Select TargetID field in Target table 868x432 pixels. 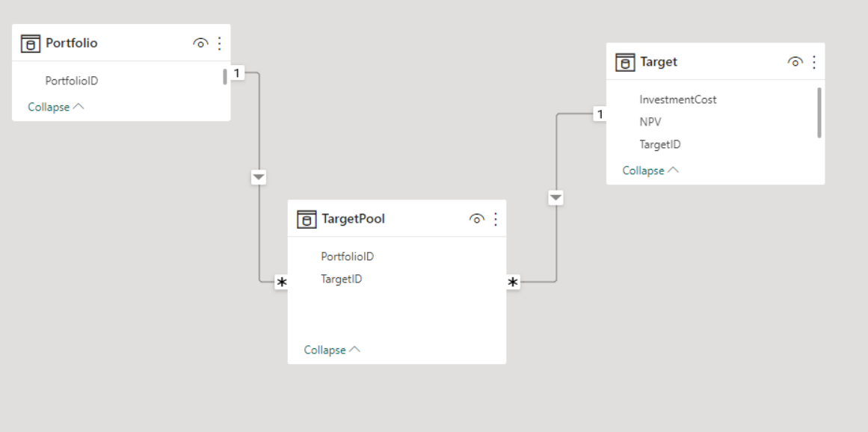[x=660, y=144]
